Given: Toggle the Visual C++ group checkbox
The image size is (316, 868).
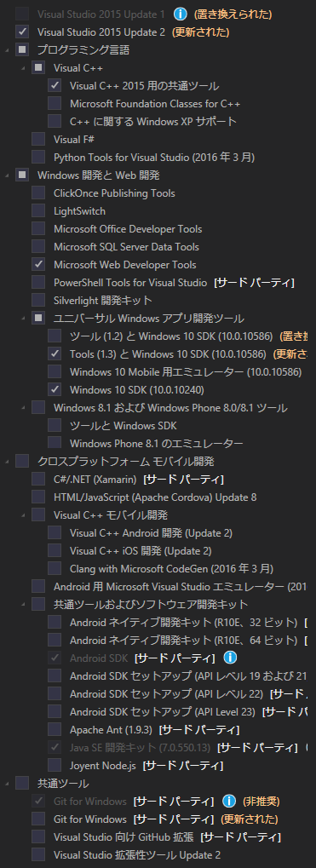Looking at the screenshot, I should (x=38, y=67).
